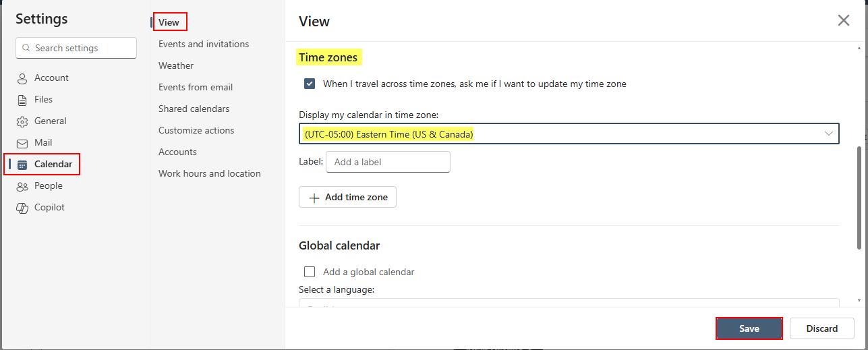This screenshot has height=350, width=868.
Task: Open the People contacts icon
Action: coord(22,186)
